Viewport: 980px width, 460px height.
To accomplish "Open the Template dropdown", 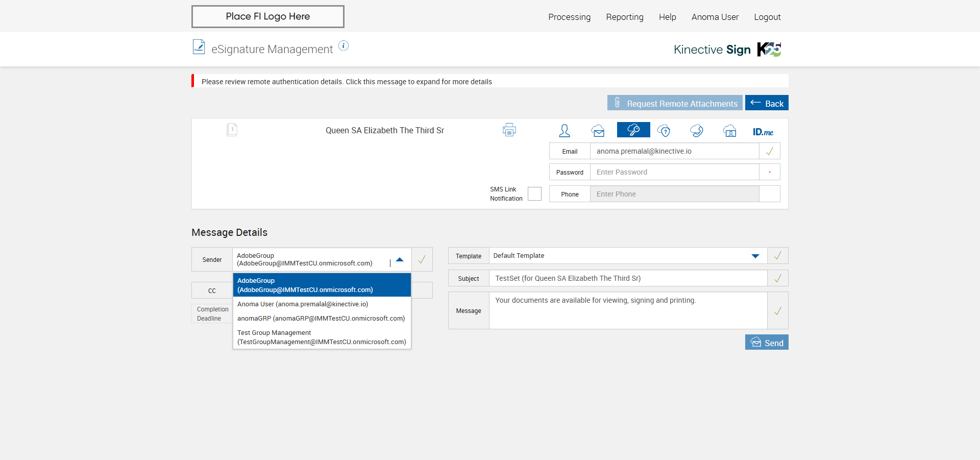I will 755,256.
